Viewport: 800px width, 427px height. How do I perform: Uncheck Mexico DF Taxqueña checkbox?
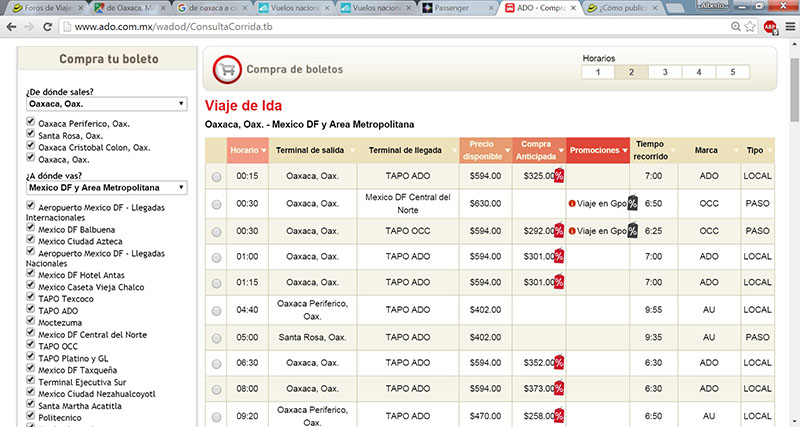31,368
